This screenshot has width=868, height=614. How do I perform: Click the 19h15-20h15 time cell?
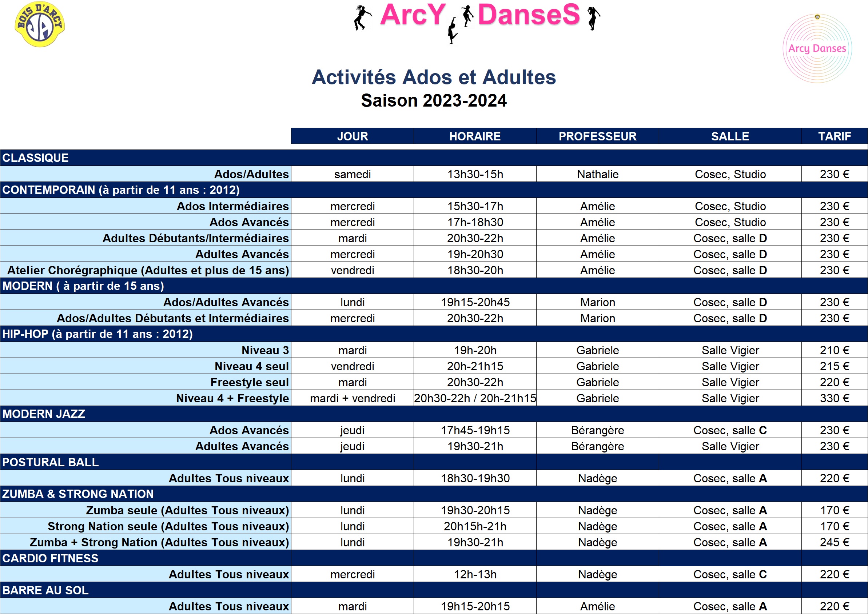tap(475, 606)
